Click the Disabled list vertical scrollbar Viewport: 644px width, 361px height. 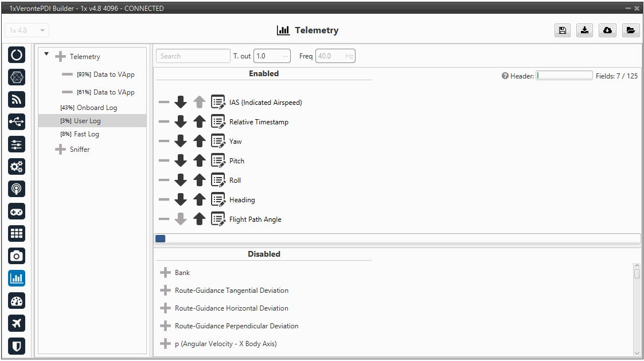(x=637, y=309)
